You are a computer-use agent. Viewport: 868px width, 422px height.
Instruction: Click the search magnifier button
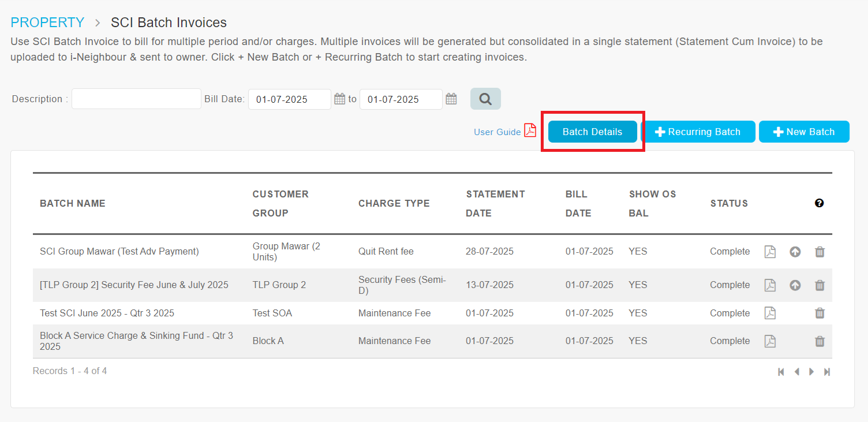(485, 99)
